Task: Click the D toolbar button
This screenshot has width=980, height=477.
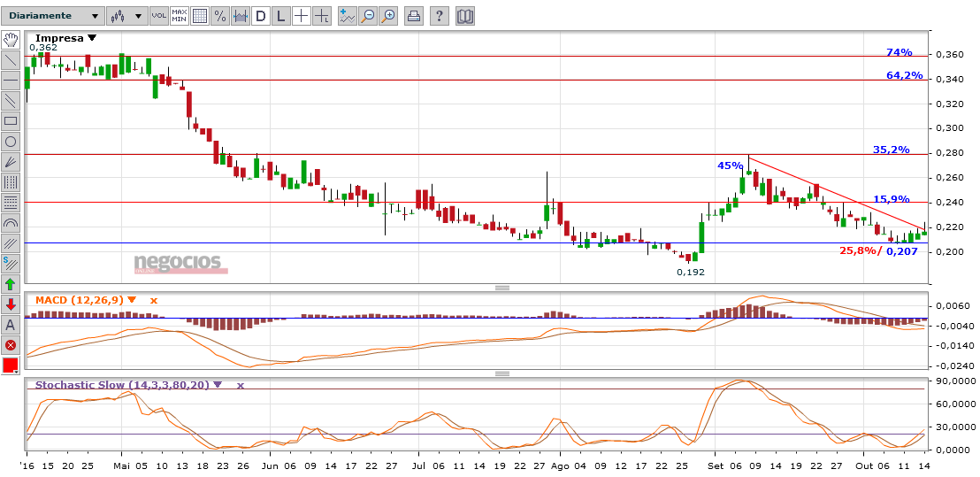Action: pos(260,16)
